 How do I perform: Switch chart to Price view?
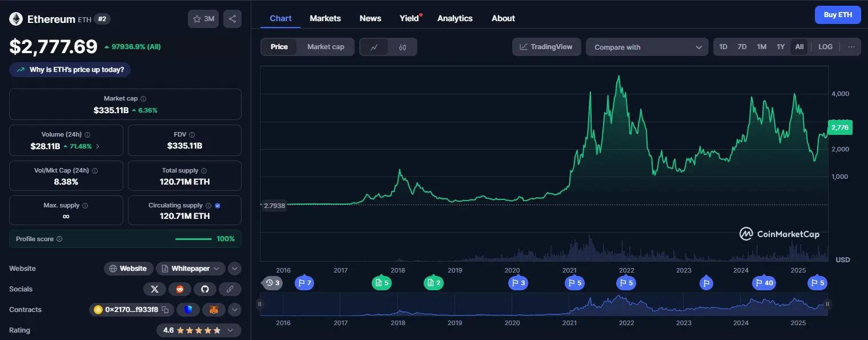279,47
